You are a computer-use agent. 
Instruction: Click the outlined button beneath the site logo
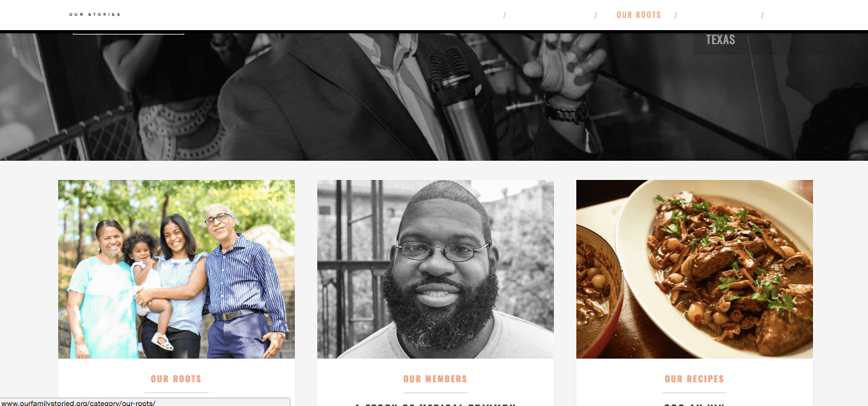129,32
